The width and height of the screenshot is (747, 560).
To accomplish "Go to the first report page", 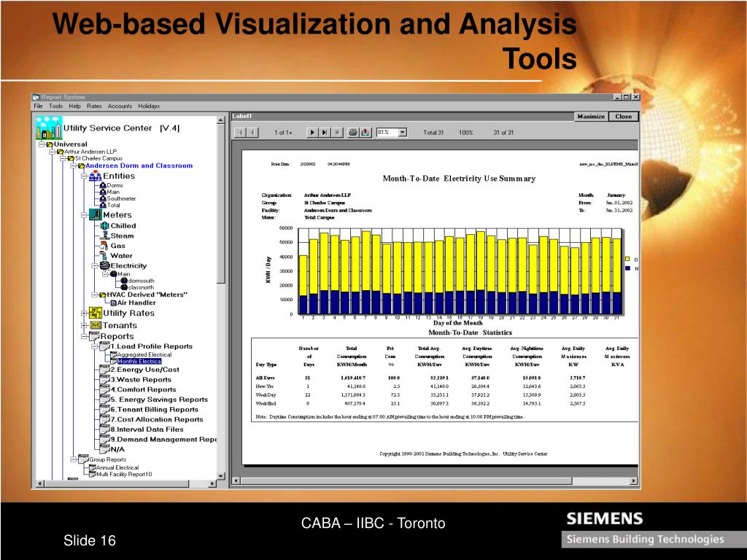I will pyautogui.click(x=241, y=133).
